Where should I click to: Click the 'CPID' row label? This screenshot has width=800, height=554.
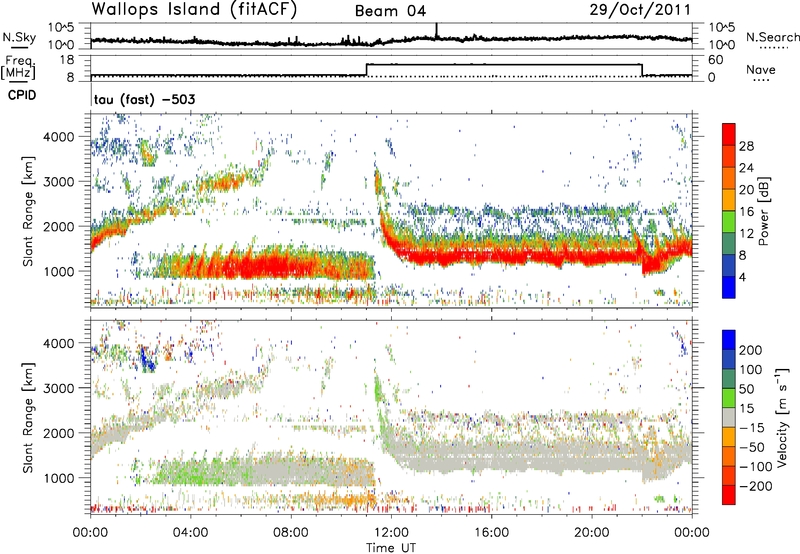click(22, 95)
